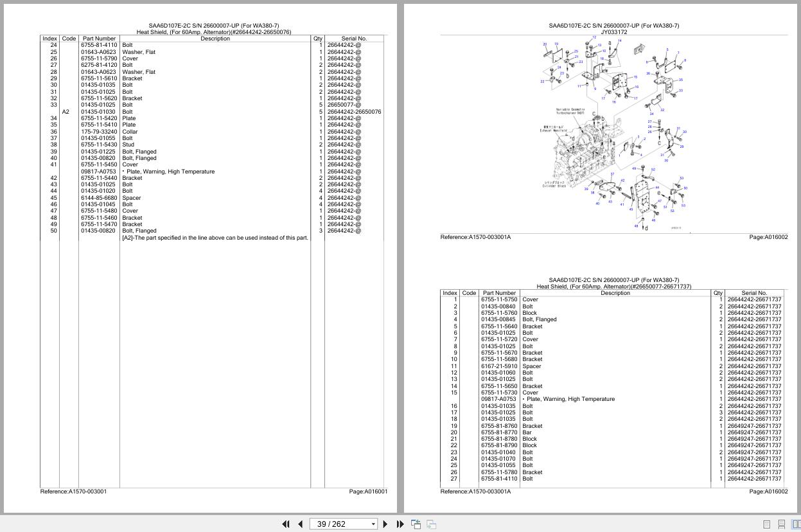
Task: Click the [A2] footnote text
Action: (x=215, y=238)
